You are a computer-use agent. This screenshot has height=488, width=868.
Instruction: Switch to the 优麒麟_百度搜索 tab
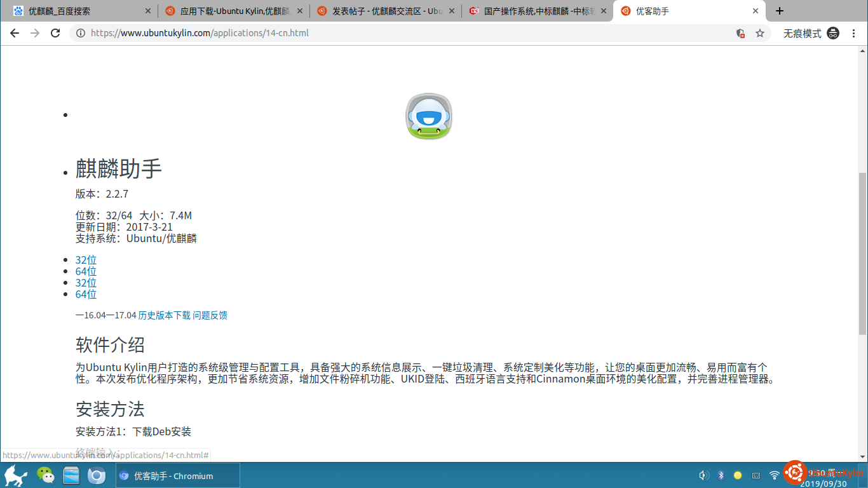pos(59,11)
